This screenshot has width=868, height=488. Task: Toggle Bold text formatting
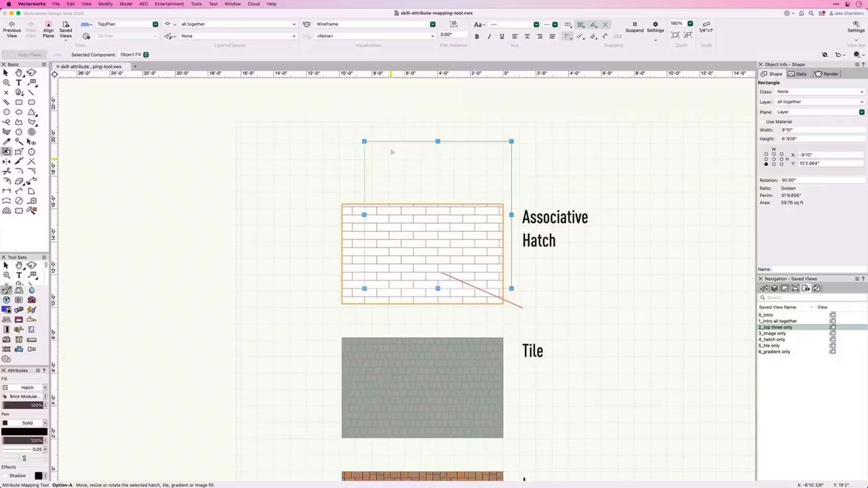(x=477, y=37)
